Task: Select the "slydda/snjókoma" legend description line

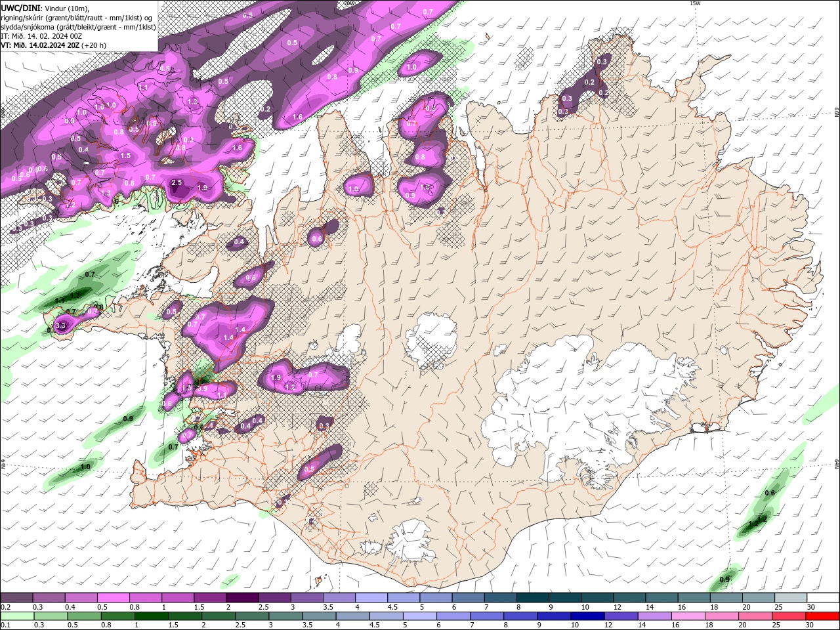Action: coord(78,27)
